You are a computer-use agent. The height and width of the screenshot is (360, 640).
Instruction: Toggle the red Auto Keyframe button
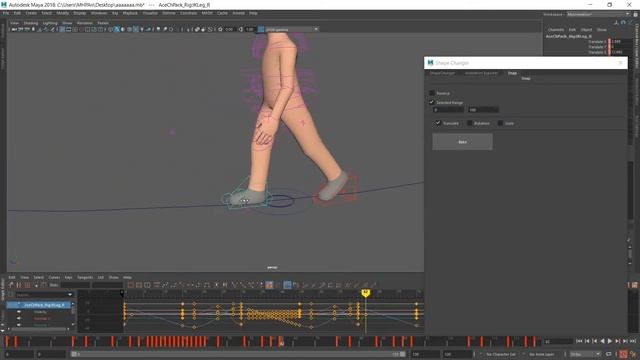click(x=623, y=354)
